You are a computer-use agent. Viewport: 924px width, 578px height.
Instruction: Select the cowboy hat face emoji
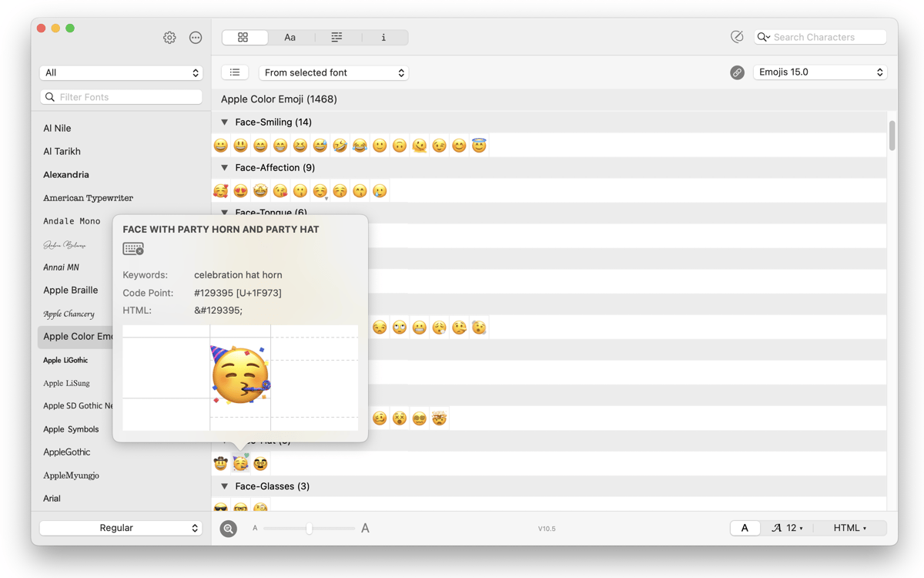pyautogui.click(x=221, y=463)
